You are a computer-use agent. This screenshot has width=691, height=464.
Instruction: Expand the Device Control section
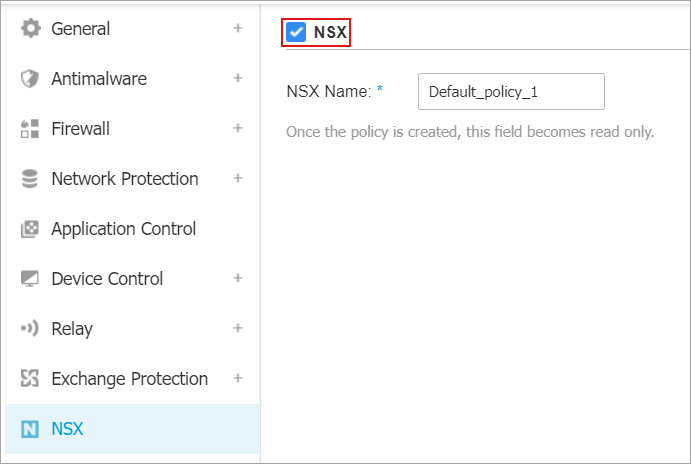[x=238, y=279]
